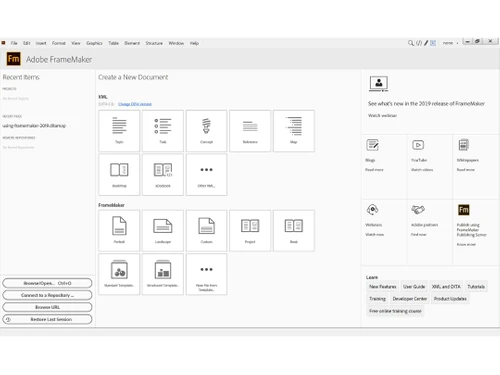Open the Help menu
This screenshot has height=375, width=500.
(194, 43)
